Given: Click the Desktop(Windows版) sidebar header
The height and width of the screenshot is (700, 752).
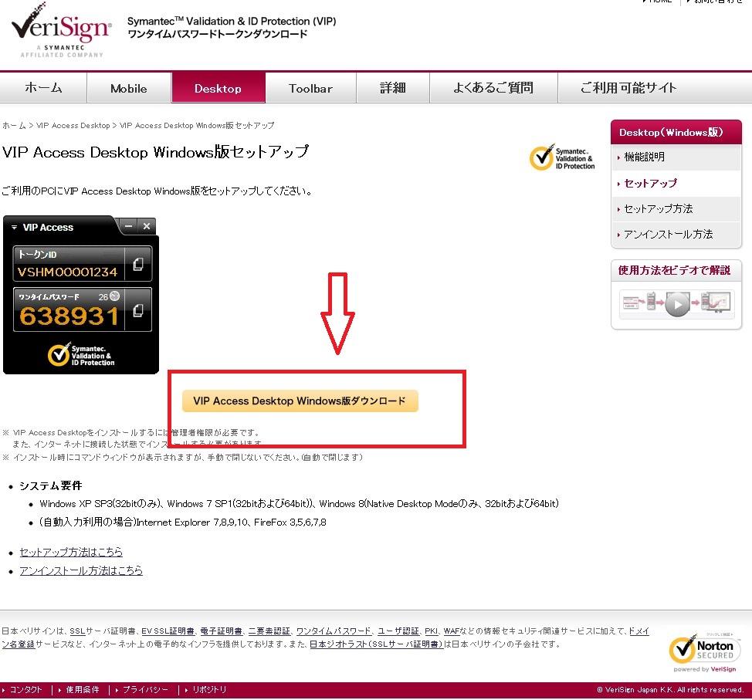Looking at the screenshot, I should coord(676,132).
